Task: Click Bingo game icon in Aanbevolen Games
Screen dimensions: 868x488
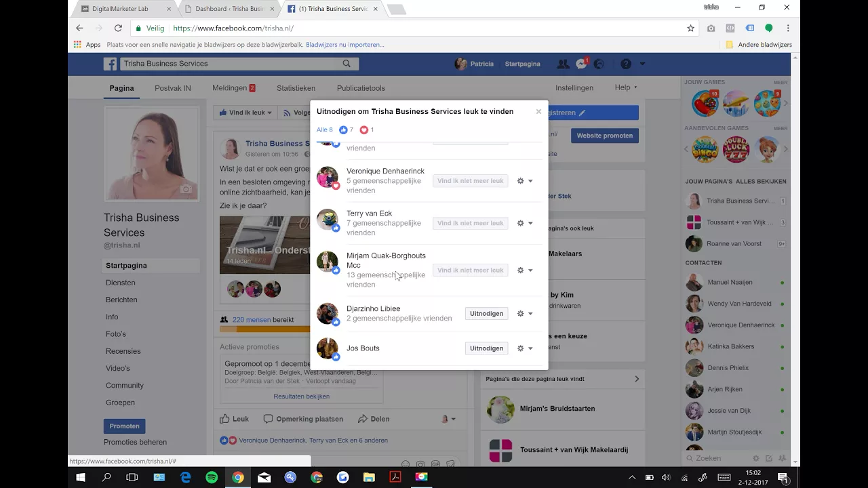Action: [x=705, y=149]
